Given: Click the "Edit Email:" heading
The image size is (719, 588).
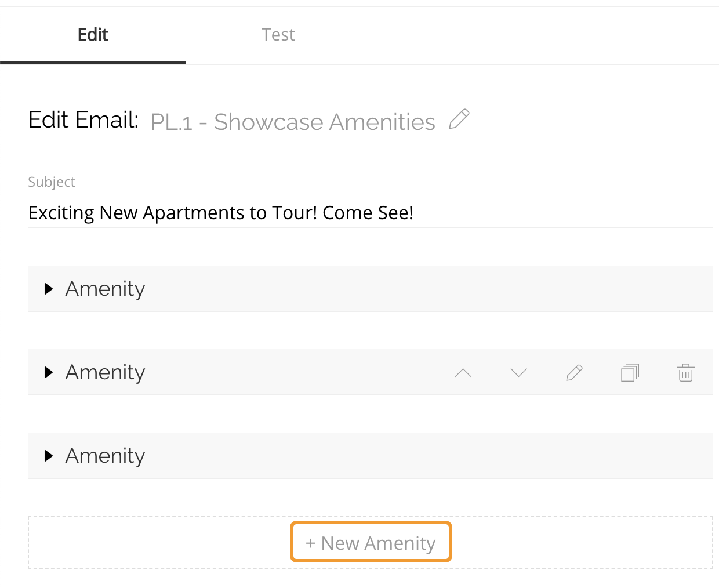Looking at the screenshot, I should click(83, 120).
